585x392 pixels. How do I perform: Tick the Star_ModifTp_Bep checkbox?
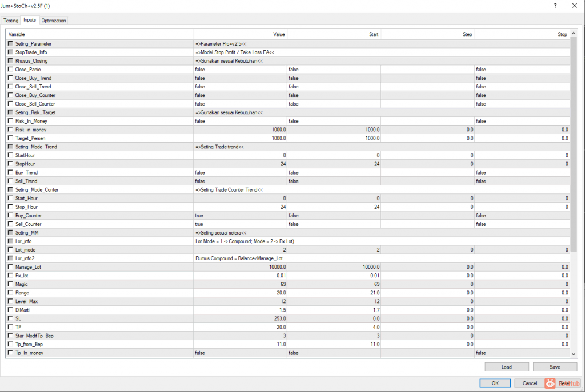click(x=10, y=336)
